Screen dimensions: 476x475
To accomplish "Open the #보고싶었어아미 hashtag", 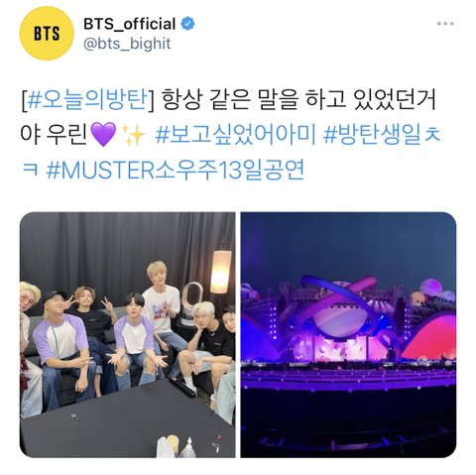I will click(x=236, y=135).
